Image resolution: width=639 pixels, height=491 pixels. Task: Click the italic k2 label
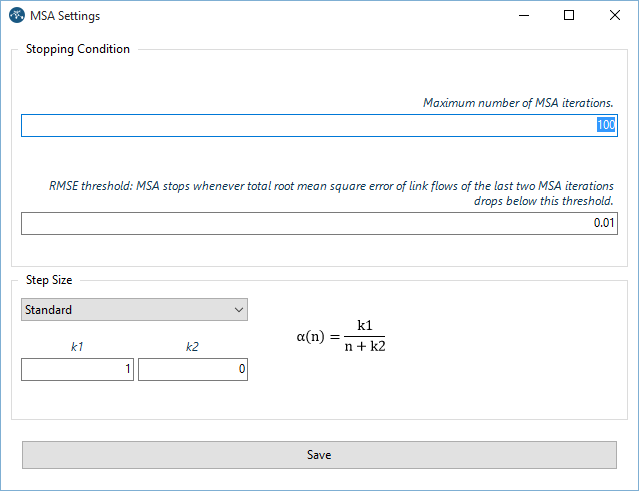tap(192, 347)
